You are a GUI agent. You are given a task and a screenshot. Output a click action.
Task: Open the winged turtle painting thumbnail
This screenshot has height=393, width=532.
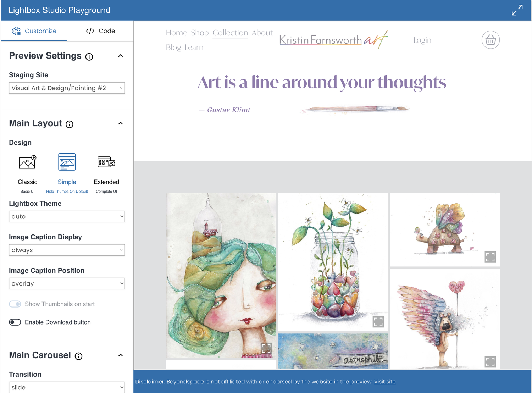point(445,229)
